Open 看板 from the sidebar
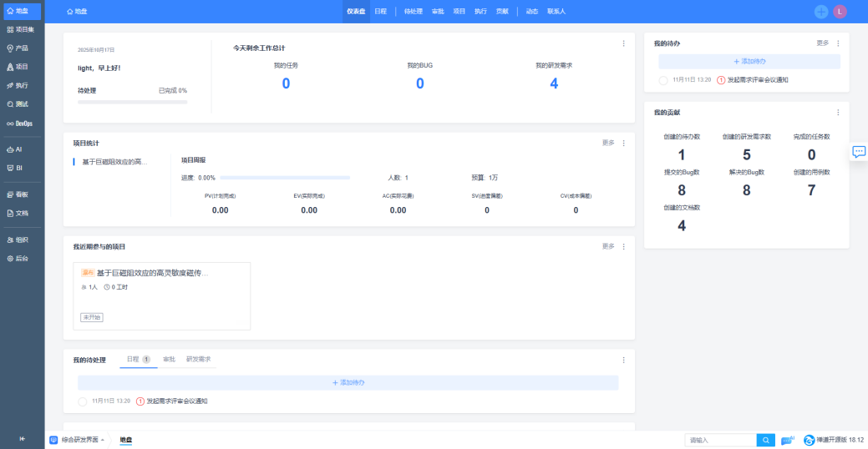 21,194
